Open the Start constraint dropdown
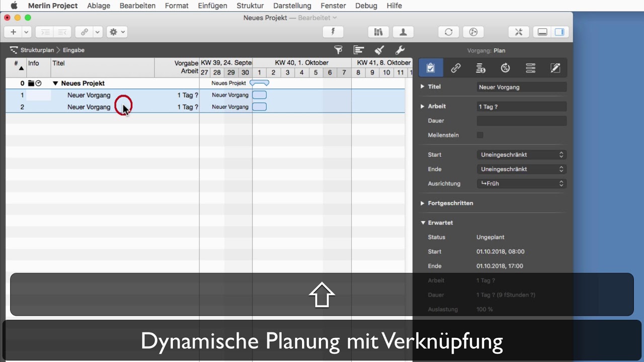The width and height of the screenshot is (644, 362). 522,155
